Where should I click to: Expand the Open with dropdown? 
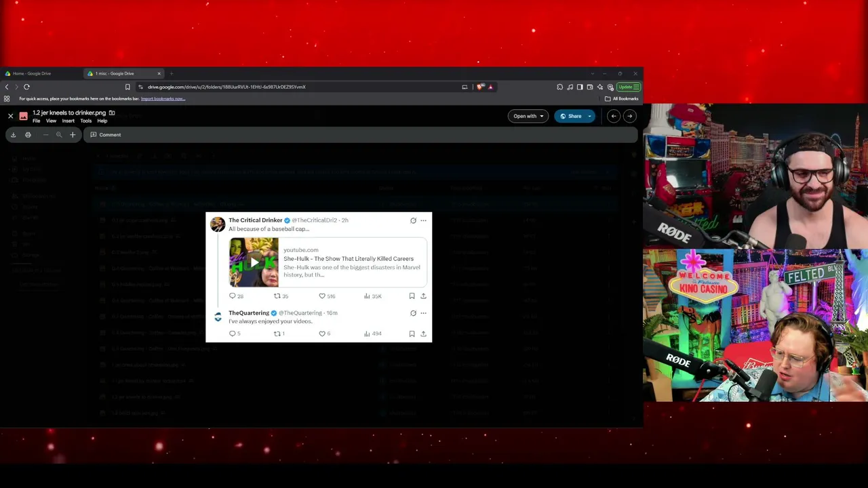(528, 116)
